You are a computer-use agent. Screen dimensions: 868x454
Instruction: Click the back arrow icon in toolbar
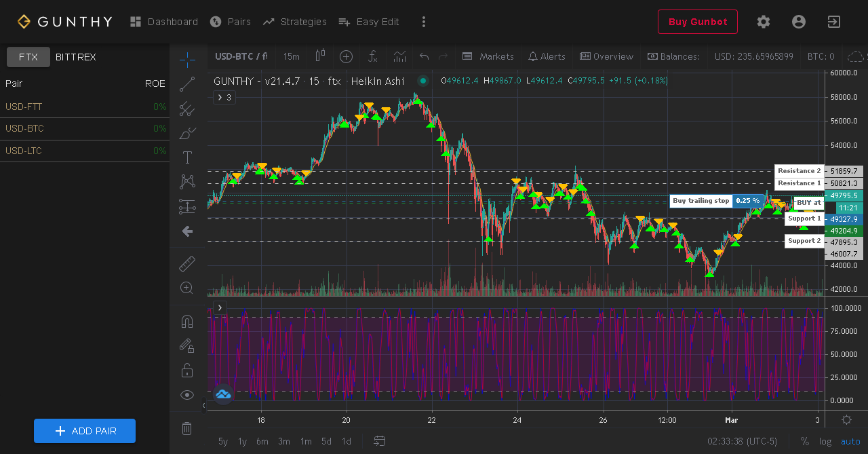pos(187,231)
